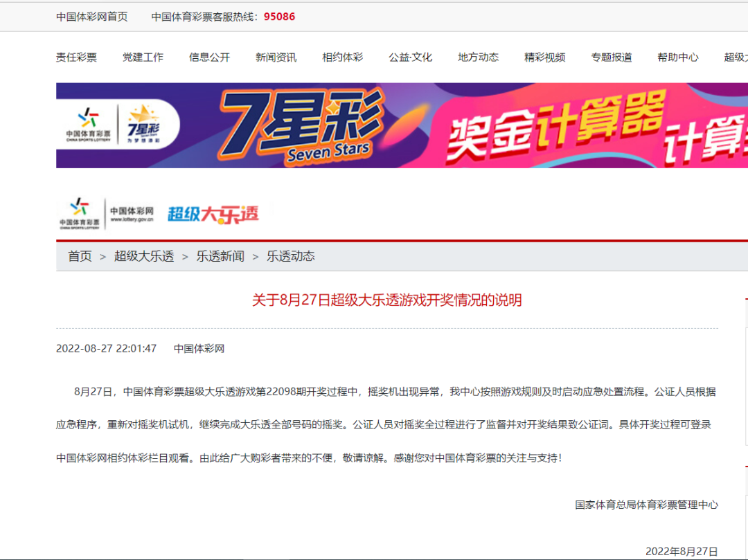The width and height of the screenshot is (748, 560).
Task: Click the source label 中国体彩网
Action: click(x=199, y=349)
